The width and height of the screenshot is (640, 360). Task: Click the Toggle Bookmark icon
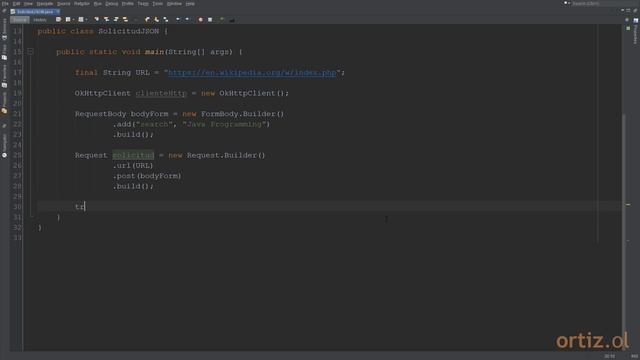(166, 20)
